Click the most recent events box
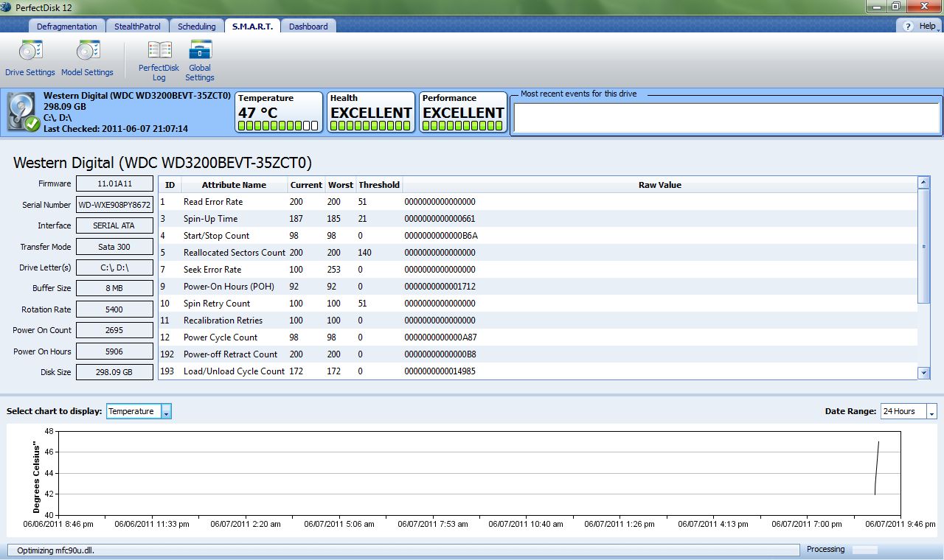The height and width of the screenshot is (560, 944). click(726, 117)
